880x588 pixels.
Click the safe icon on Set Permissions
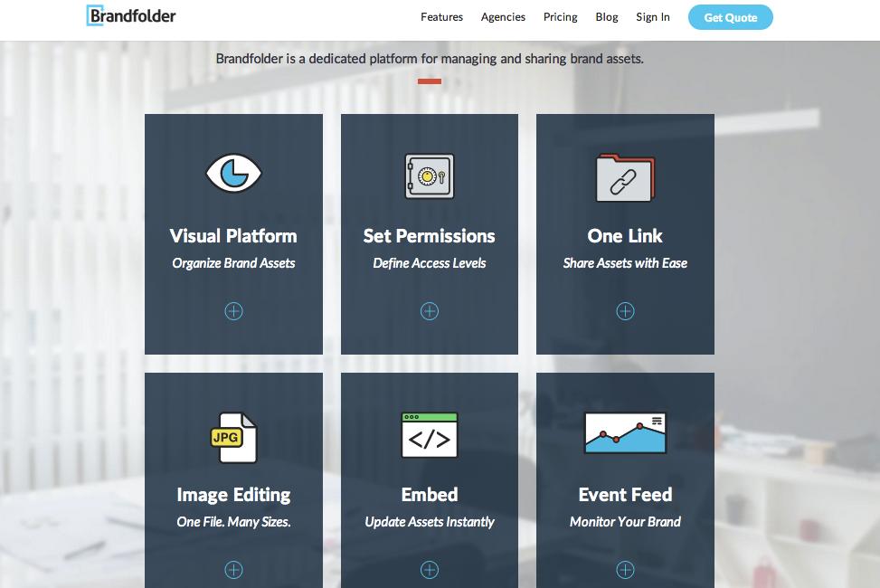click(x=430, y=176)
